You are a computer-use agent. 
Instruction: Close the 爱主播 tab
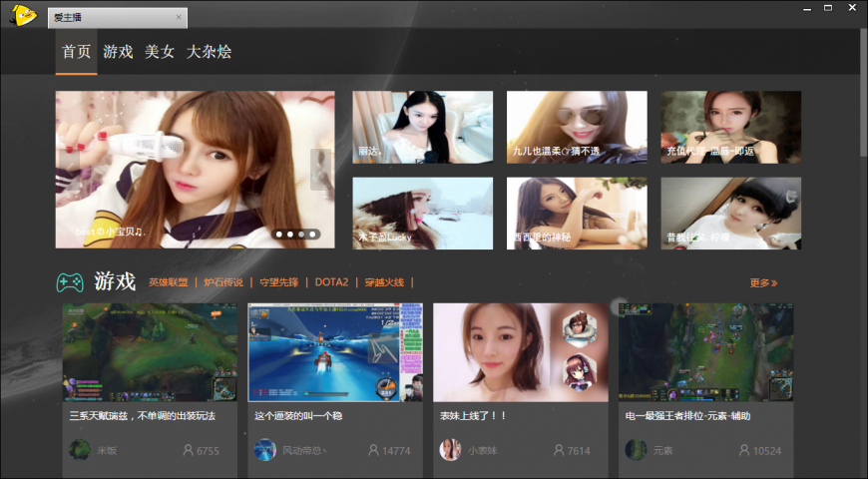[179, 17]
